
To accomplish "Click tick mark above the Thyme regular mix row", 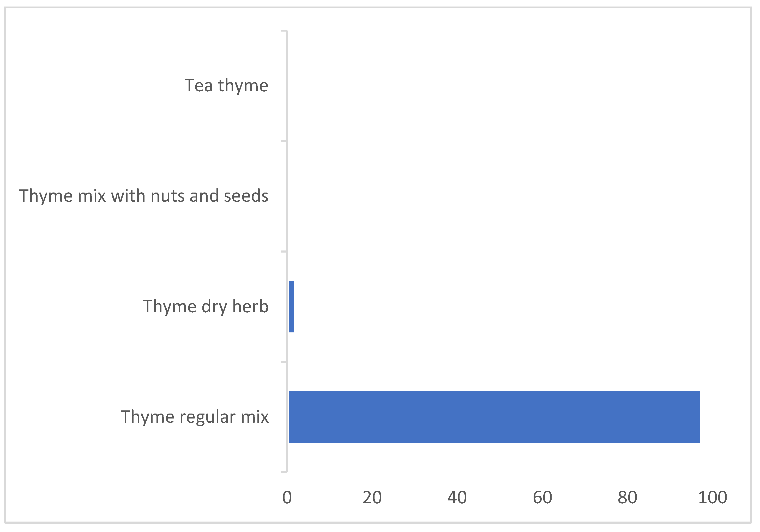I will (284, 362).
